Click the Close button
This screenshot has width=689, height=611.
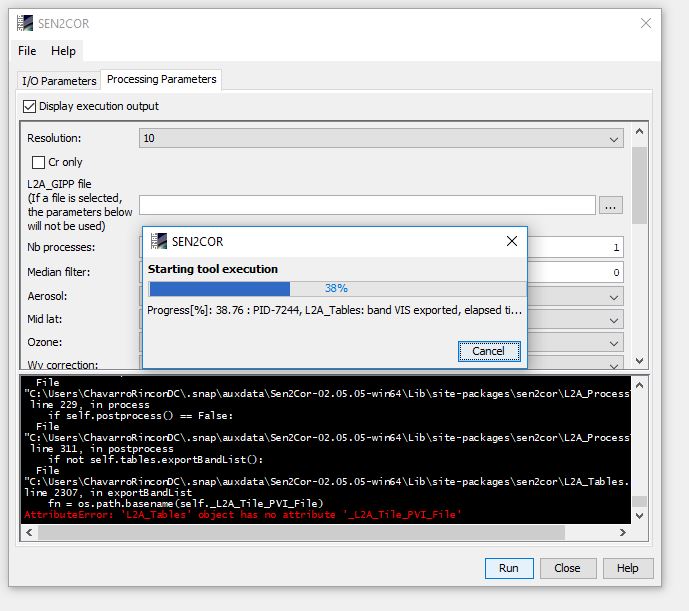[x=567, y=568]
